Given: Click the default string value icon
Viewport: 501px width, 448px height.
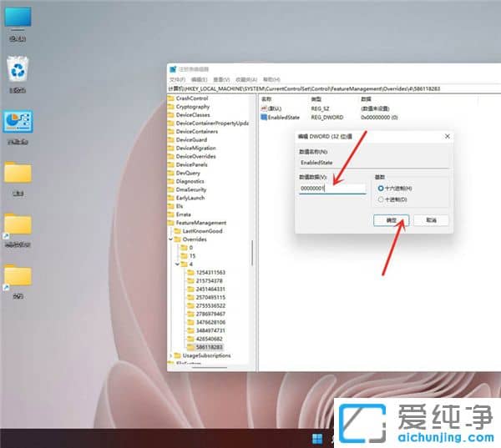Looking at the screenshot, I should tap(264, 108).
